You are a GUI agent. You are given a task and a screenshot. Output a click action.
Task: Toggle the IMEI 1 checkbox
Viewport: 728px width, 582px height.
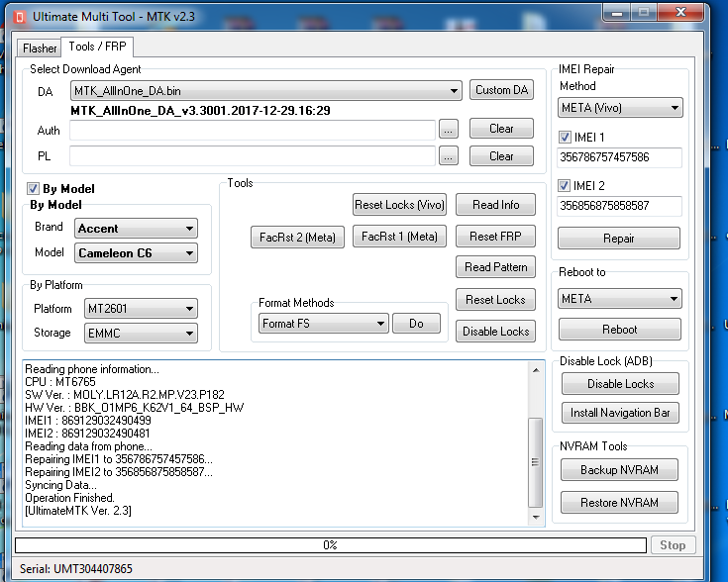click(565, 137)
